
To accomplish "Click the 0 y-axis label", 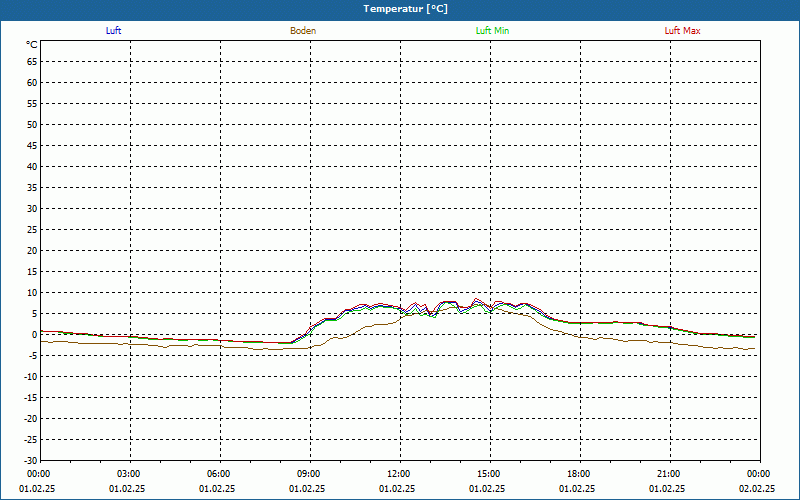I will point(35,335).
